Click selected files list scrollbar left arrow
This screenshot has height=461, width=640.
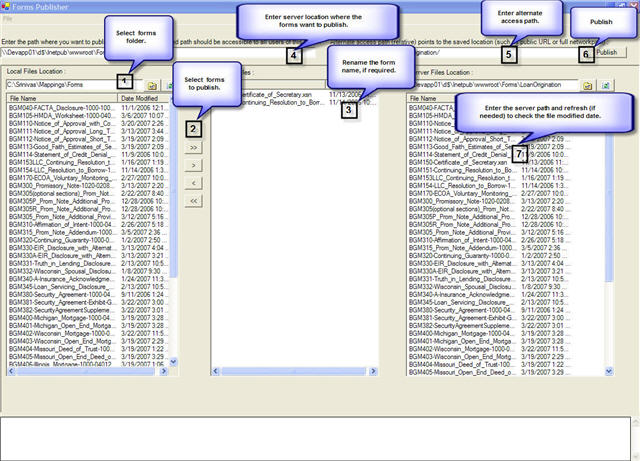click(216, 371)
